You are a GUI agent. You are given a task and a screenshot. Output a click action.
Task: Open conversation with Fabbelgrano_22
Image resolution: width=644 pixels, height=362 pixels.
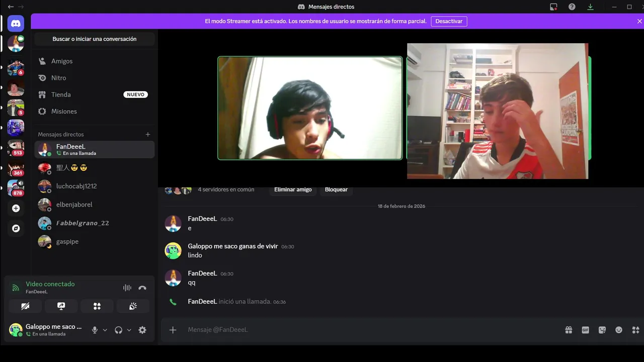(95, 223)
